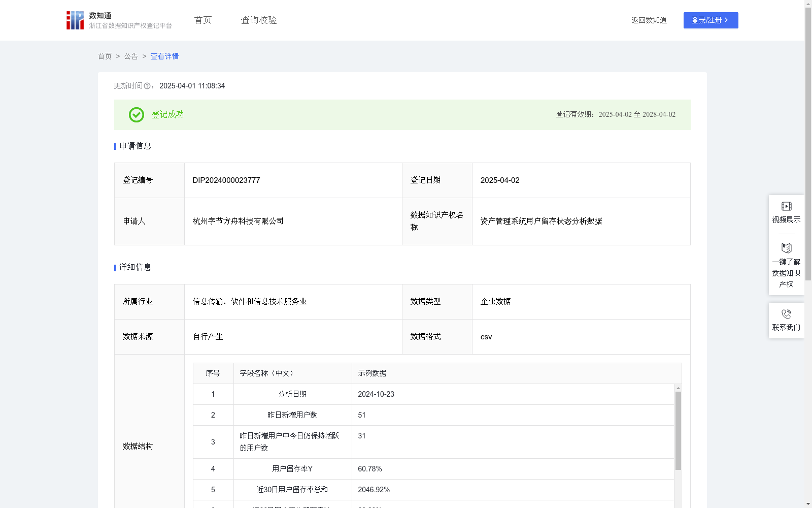This screenshot has height=508, width=812.
Task: Click sample value 2046.92%
Action: tap(374, 490)
